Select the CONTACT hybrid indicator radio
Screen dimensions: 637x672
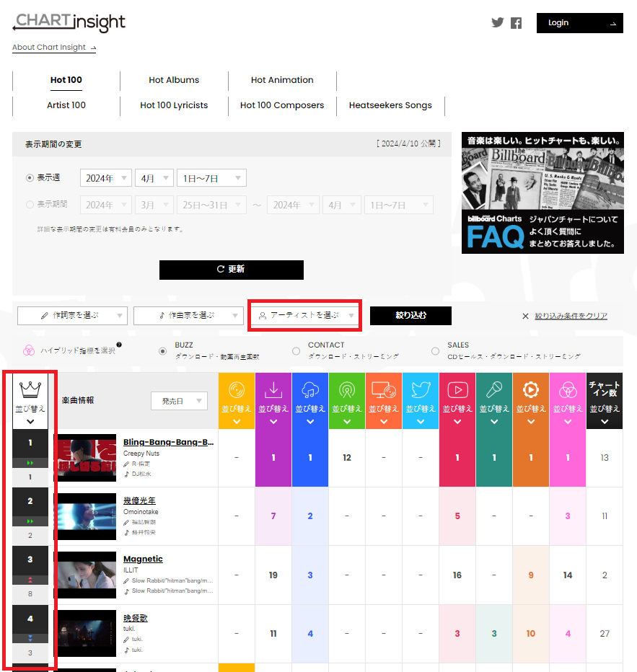click(x=296, y=351)
